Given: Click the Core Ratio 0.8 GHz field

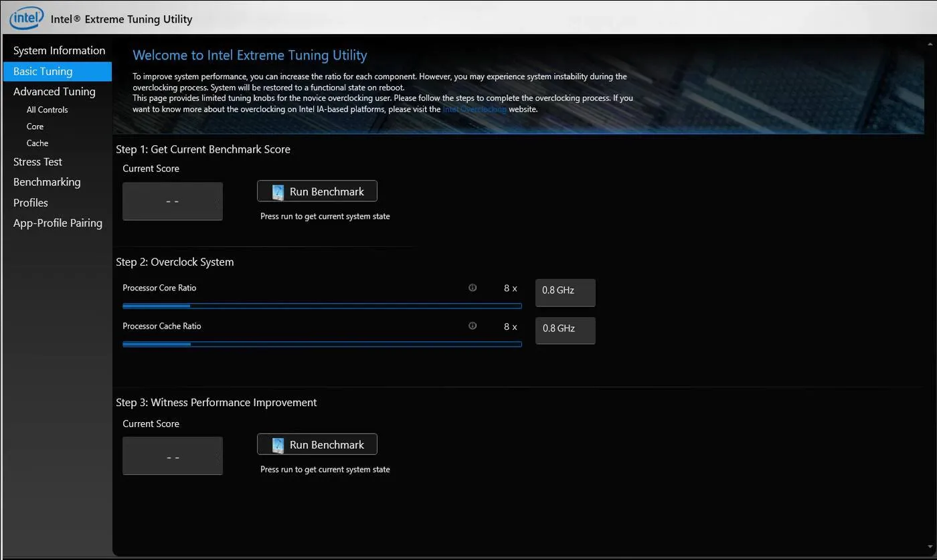Looking at the screenshot, I should pos(566,293).
